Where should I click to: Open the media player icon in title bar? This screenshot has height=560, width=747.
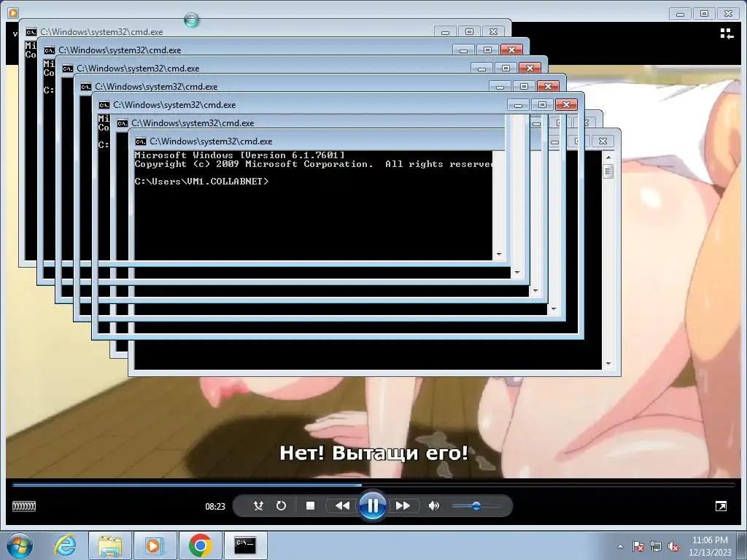[x=13, y=13]
